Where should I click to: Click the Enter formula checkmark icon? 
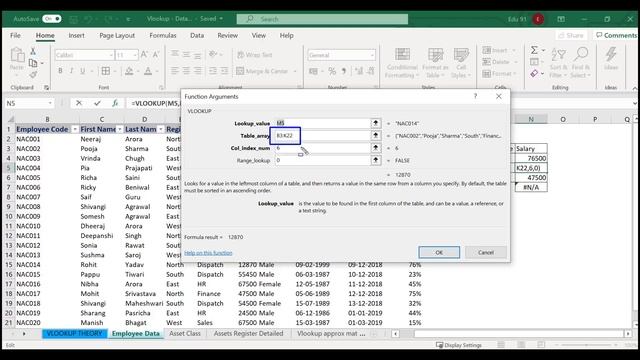tap(97, 103)
